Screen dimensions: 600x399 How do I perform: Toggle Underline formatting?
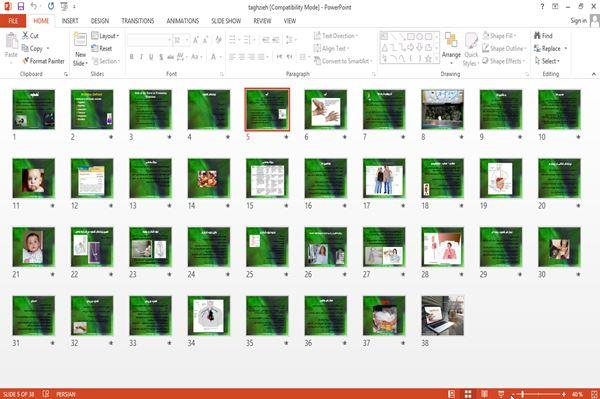coord(151,57)
